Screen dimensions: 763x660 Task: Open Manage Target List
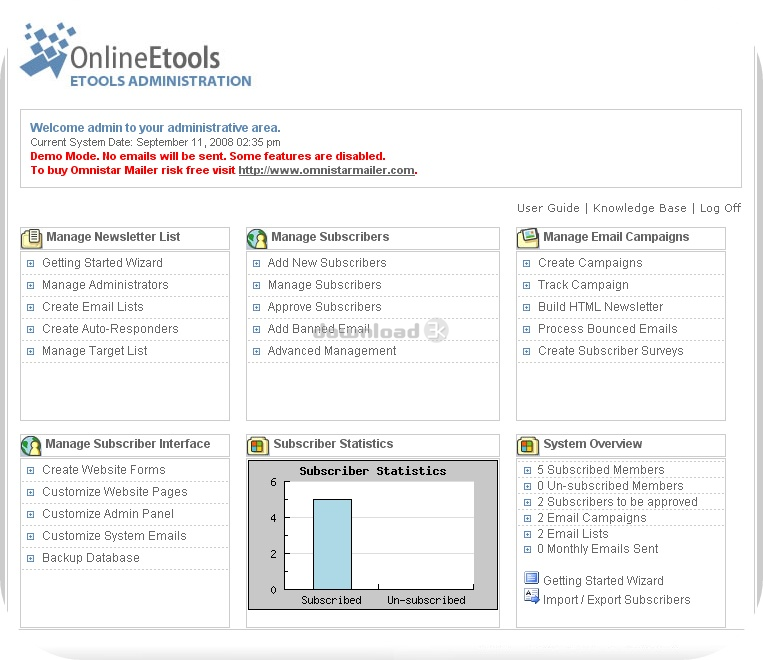click(x=94, y=350)
